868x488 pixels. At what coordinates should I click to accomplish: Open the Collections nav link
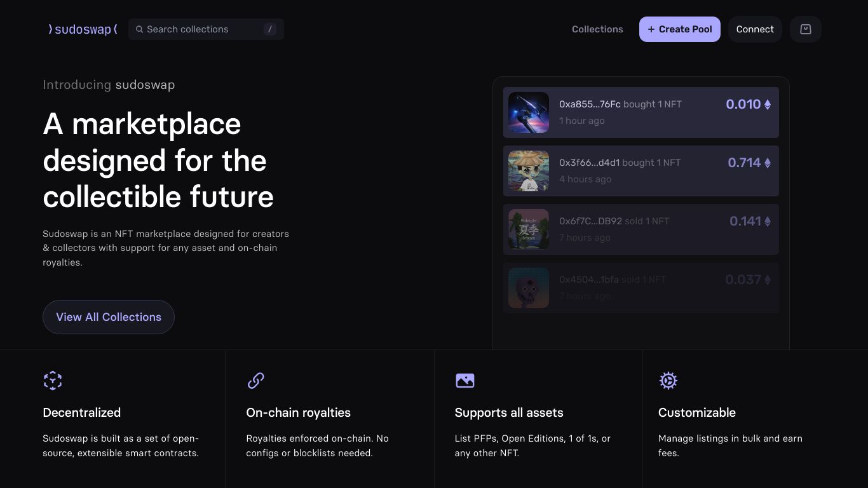click(597, 29)
